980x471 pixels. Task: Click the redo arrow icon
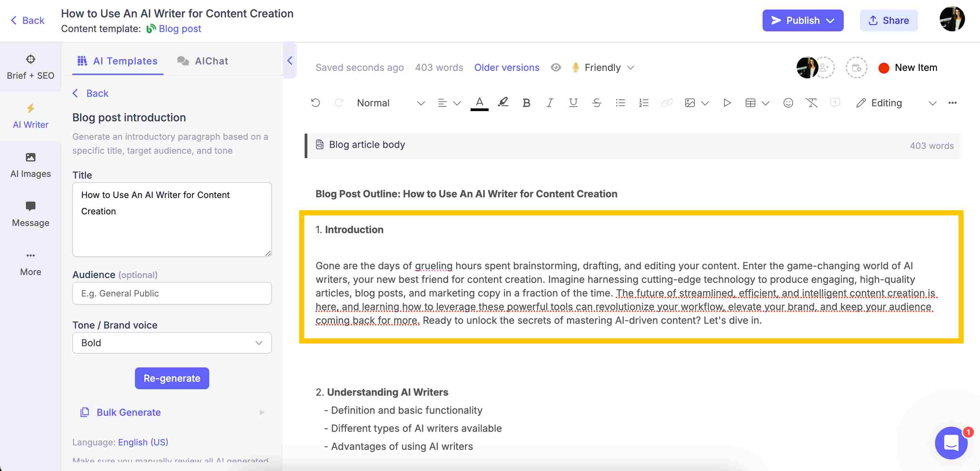339,103
